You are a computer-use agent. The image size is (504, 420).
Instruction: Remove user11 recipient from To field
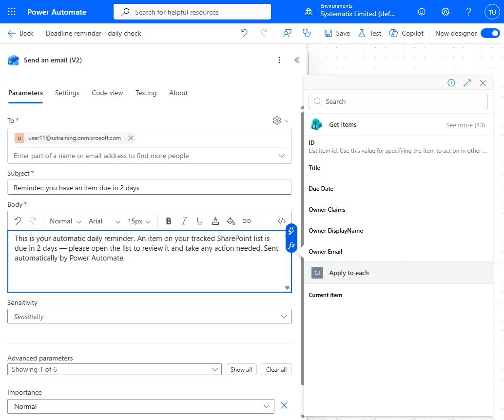[x=131, y=138]
